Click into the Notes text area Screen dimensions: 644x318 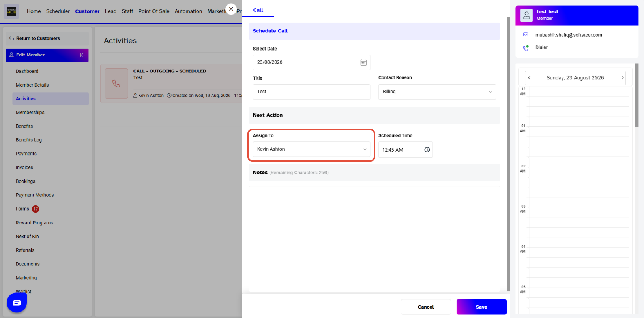coord(374,239)
